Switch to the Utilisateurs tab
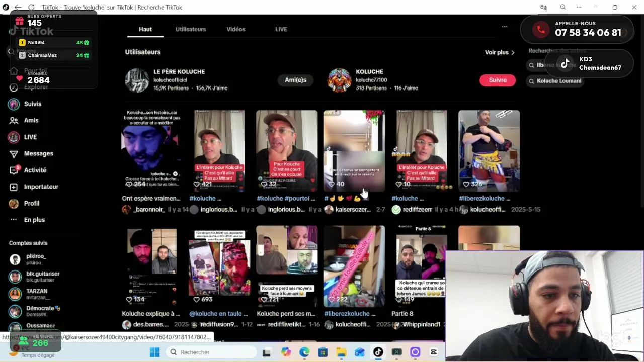 click(x=191, y=29)
